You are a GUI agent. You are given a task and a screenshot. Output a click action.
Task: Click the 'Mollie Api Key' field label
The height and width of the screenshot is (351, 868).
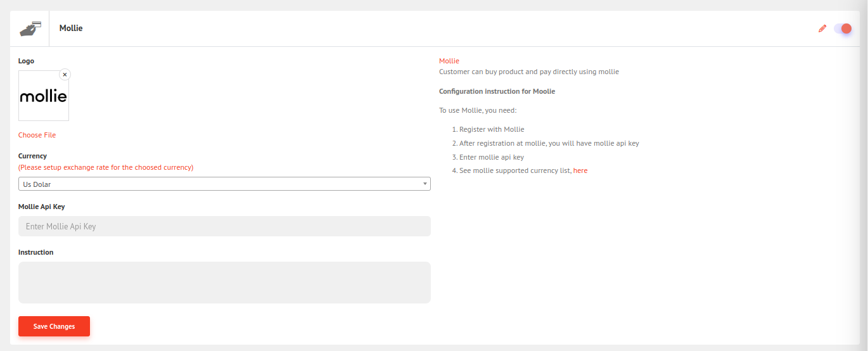tap(41, 207)
